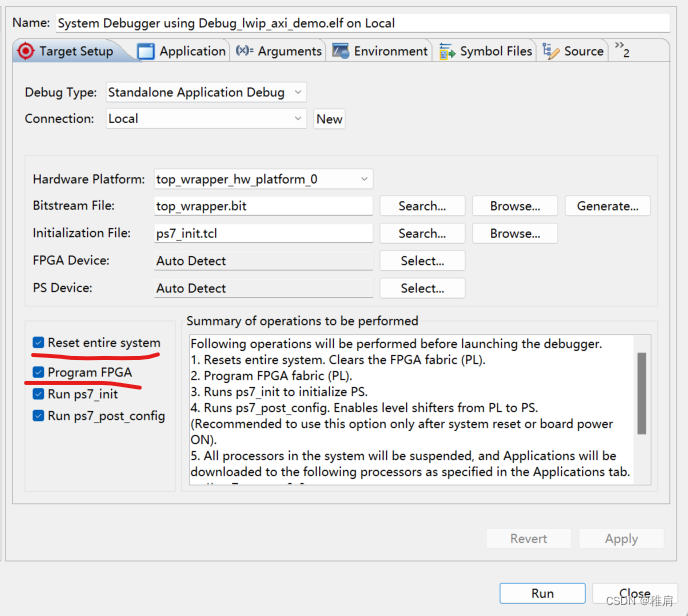Image resolution: width=688 pixels, height=616 pixels.
Task: Click the Run button
Action: (x=542, y=593)
